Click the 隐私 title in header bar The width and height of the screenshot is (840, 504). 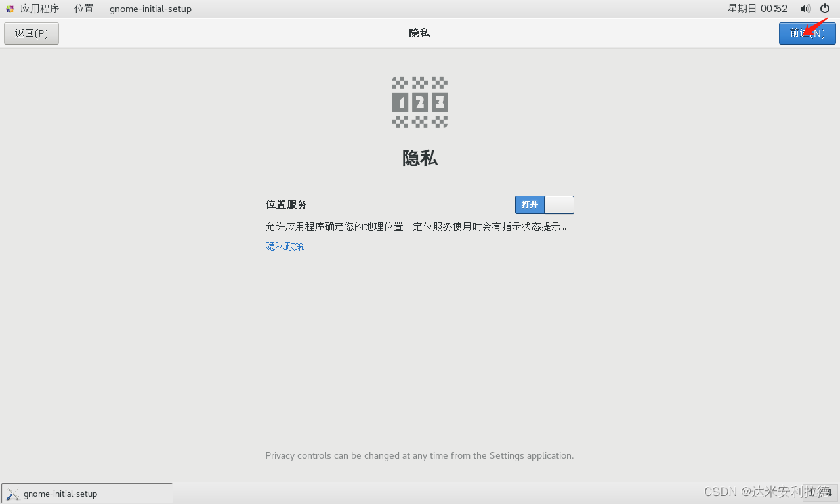(419, 33)
